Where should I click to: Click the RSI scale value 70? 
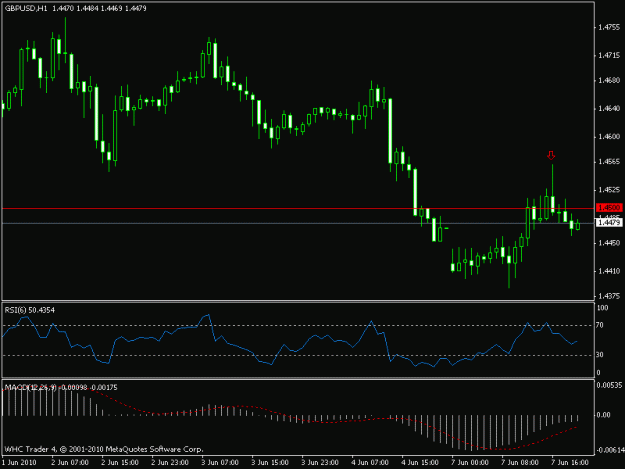[600, 326]
